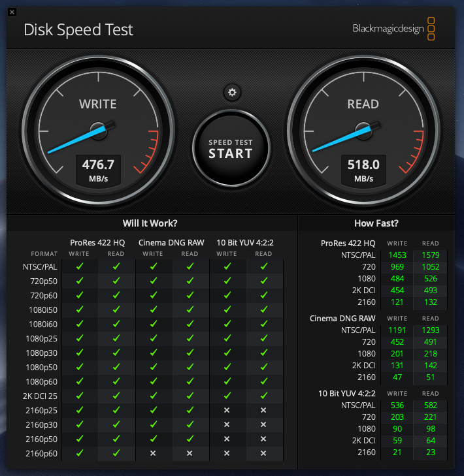Click the 1293 Cinema DNG RAW read value
The image size is (464, 476).
coord(431,331)
